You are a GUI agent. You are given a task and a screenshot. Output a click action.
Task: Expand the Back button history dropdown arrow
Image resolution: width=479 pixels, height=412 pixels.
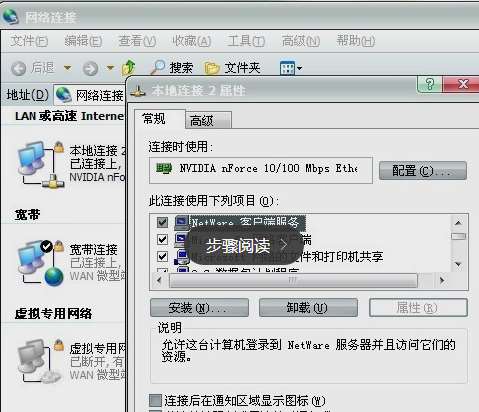pos(68,68)
